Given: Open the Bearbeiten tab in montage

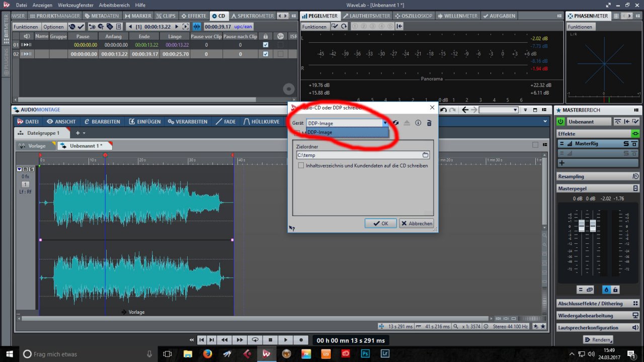Looking at the screenshot, I should (102, 121).
